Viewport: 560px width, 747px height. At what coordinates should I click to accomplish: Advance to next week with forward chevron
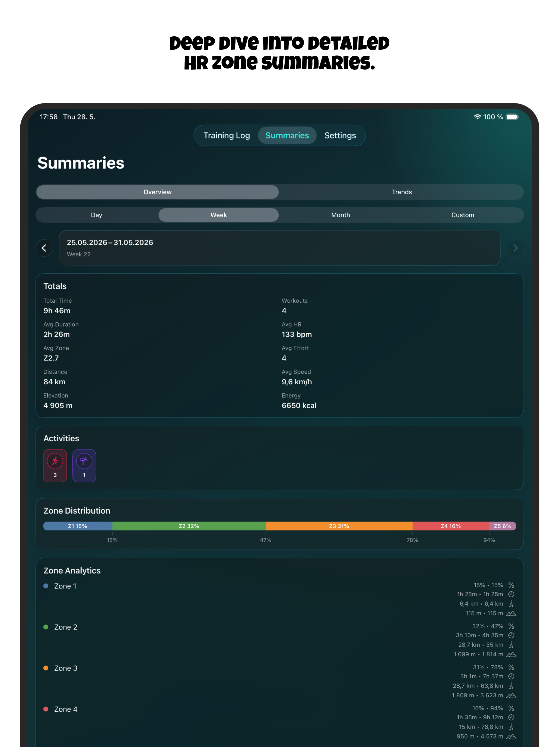[x=515, y=248]
